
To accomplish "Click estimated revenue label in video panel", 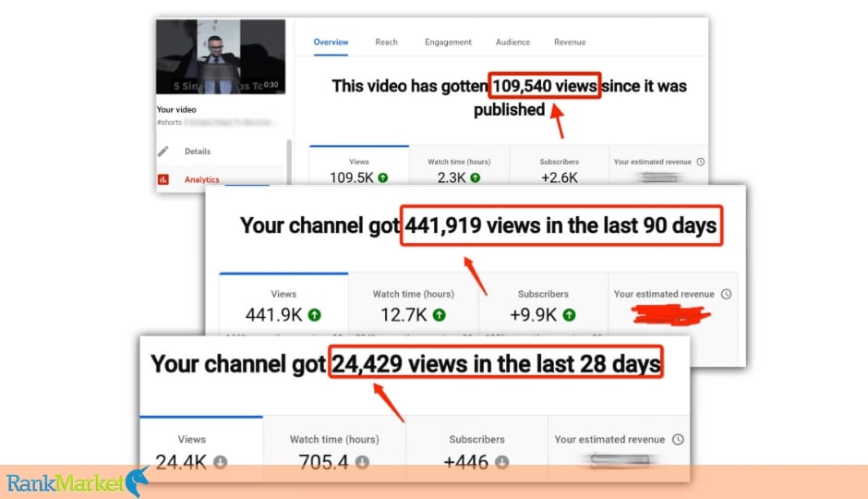I will tap(652, 162).
